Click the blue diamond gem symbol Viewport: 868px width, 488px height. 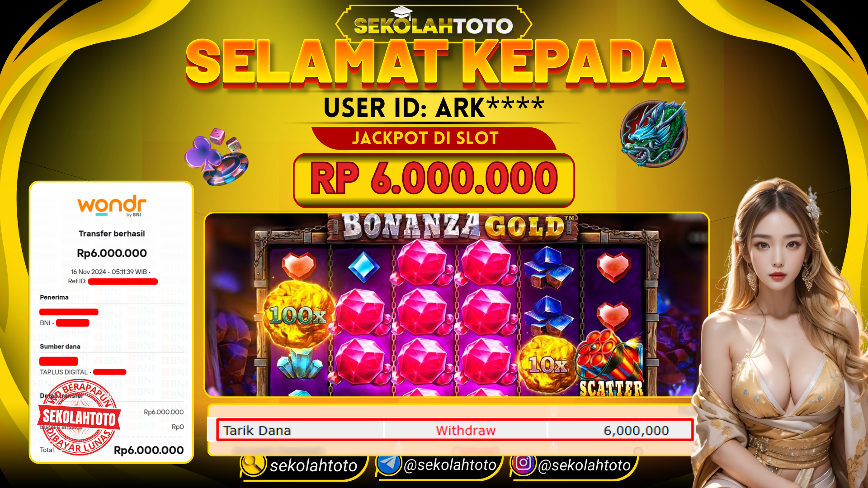click(364, 267)
